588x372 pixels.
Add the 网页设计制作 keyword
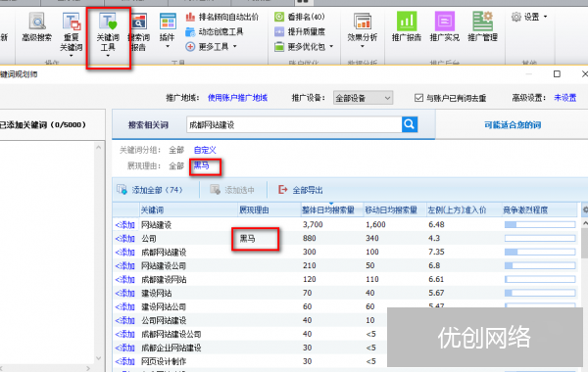click(125, 361)
